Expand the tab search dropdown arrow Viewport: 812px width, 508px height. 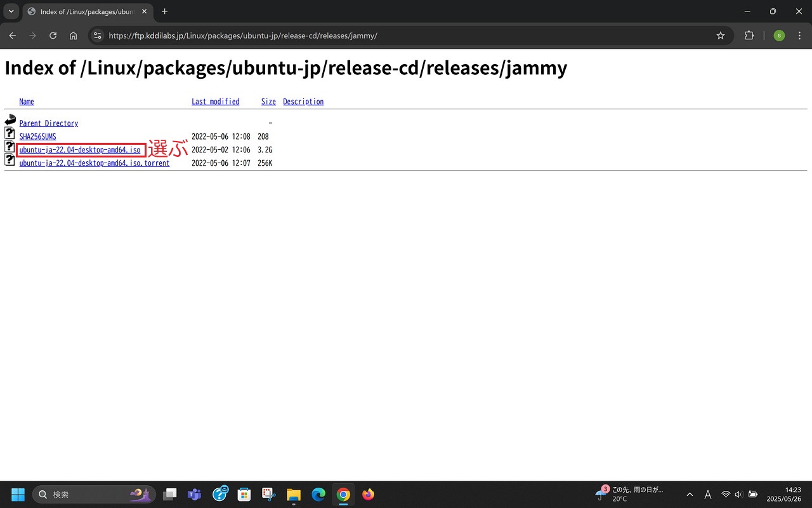pyautogui.click(x=11, y=11)
